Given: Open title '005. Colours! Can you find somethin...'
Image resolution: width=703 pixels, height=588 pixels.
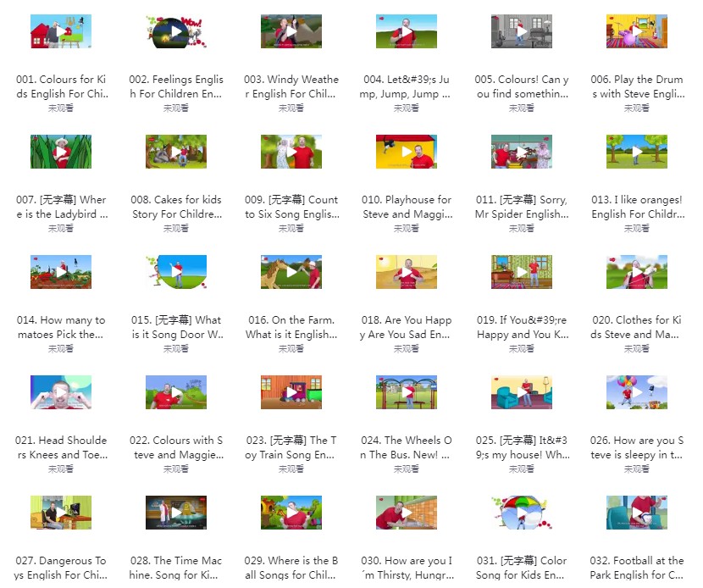Looking at the screenshot, I should [x=522, y=86].
